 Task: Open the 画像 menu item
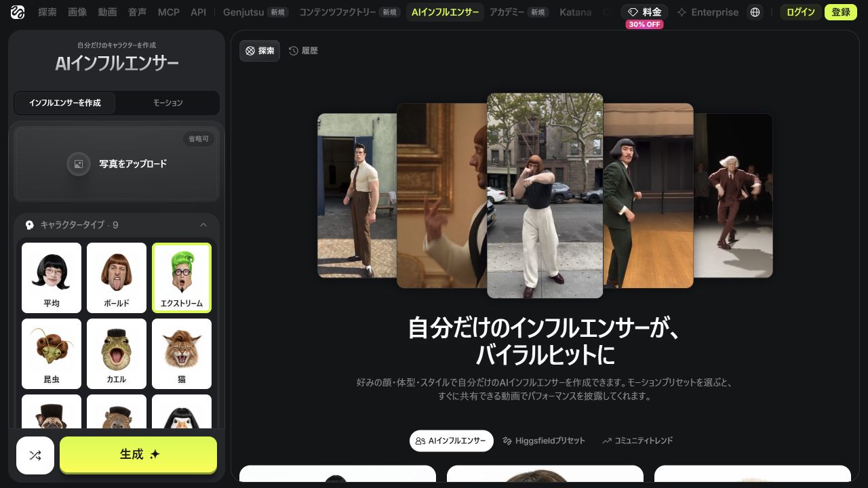(77, 12)
